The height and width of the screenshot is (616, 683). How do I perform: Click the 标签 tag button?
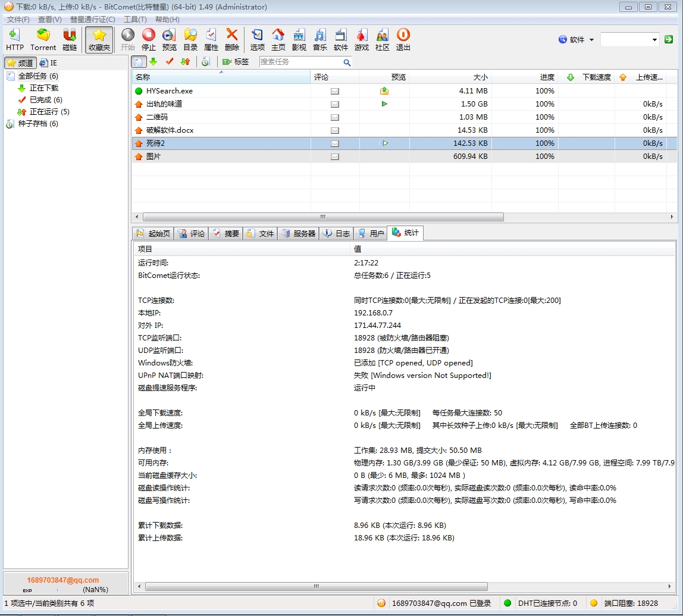click(236, 62)
